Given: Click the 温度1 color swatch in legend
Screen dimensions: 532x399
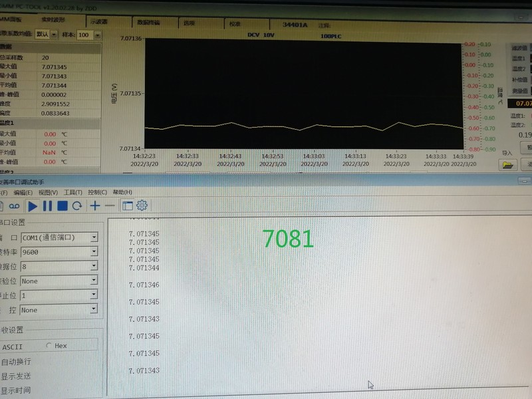Looking at the screenshot, I should 530,59.
